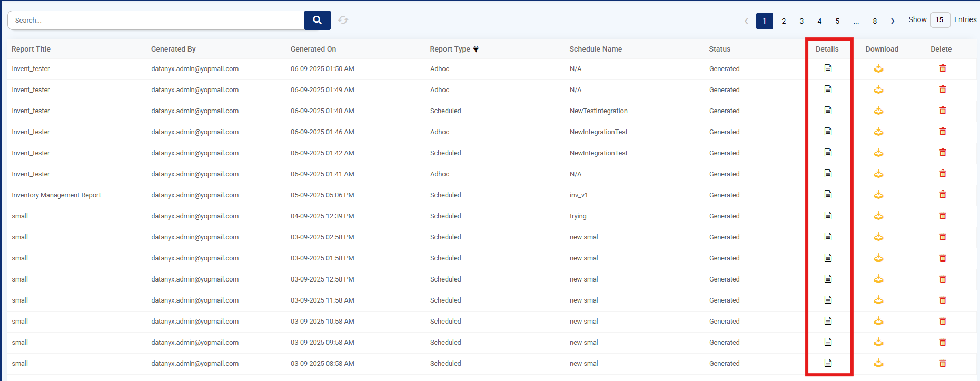Viewport: 980px width, 381px height.
Task: Select page 5 in the pagination
Action: [837, 21]
